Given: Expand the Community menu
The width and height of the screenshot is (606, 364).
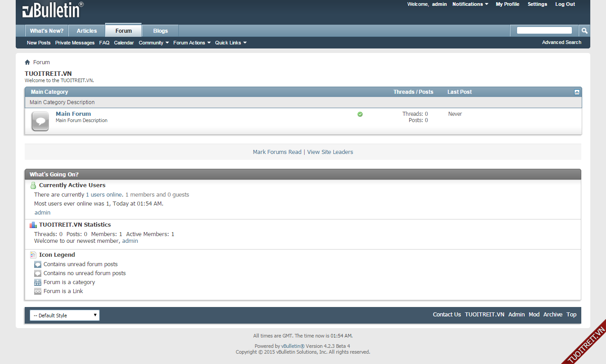Looking at the screenshot, I should tap(154, 43).
